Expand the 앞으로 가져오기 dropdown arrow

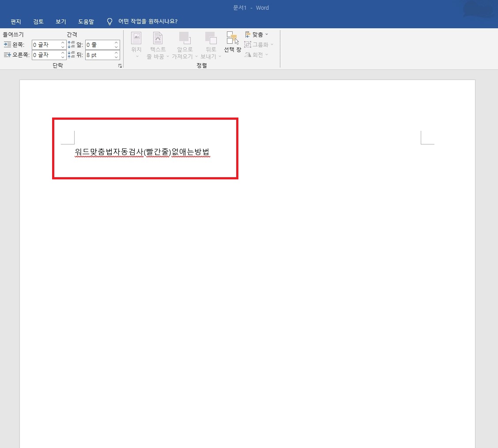[x=196, y=57]
